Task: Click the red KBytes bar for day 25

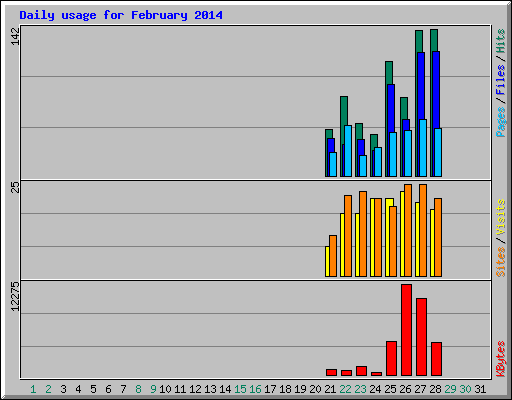Action: point(391,359)
